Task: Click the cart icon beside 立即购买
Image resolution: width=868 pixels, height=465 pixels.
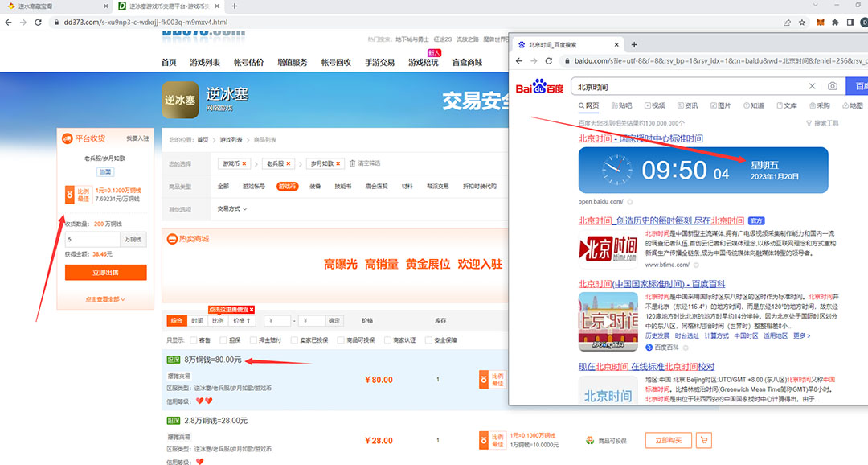Action: pyautogui.click(x=704, y=439)
